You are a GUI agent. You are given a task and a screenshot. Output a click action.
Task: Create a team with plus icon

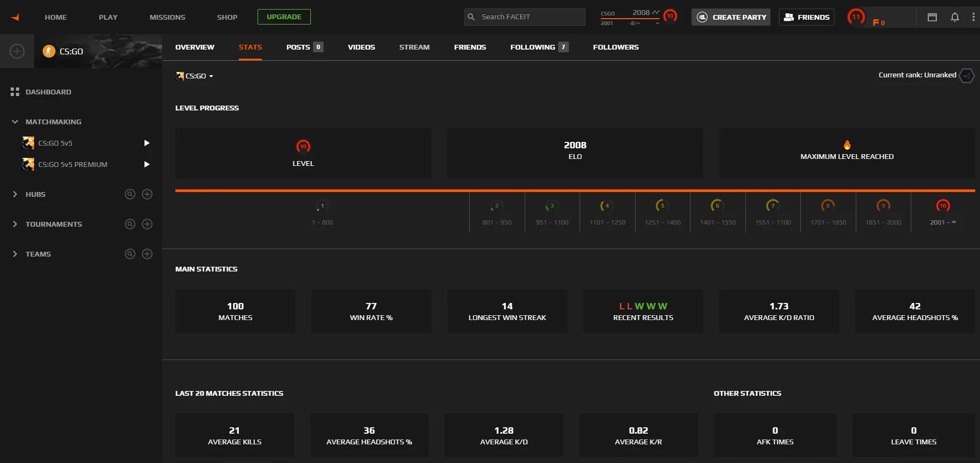(x=147, y=254)
